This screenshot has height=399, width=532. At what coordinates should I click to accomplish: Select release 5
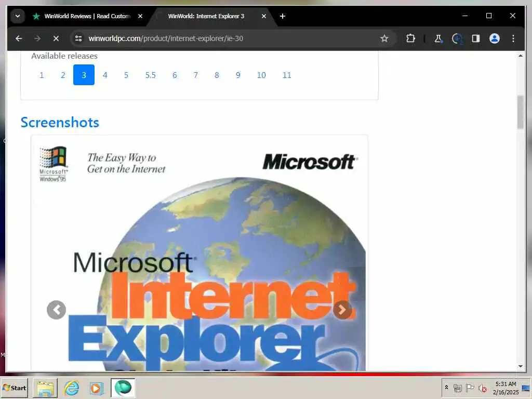pos(126,75)
